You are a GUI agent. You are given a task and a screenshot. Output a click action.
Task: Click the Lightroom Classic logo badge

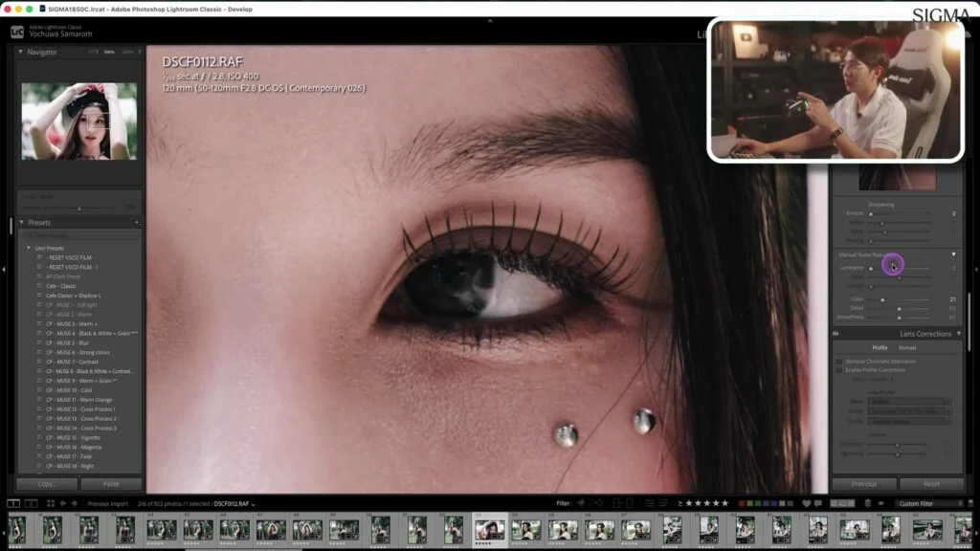click(17, 32)
